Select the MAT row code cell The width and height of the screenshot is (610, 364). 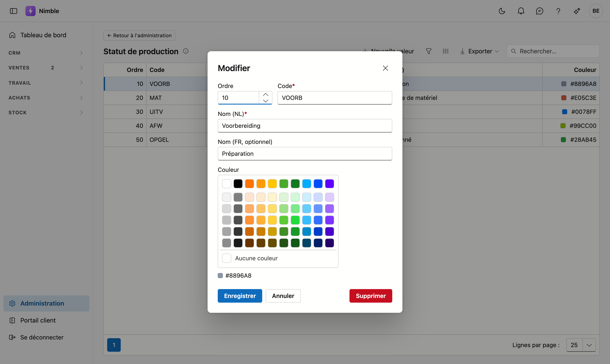(x=176, y=98)
